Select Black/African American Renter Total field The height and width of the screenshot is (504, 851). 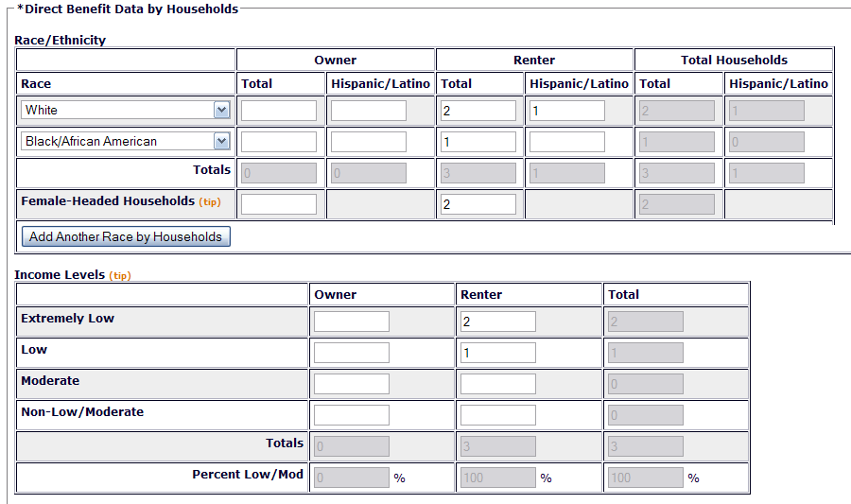point(478,142)
